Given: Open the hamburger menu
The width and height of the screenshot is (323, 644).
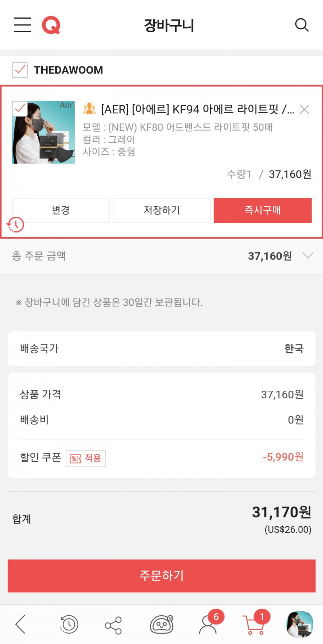Looking at the screenshot, I should [x=22, y=25].
